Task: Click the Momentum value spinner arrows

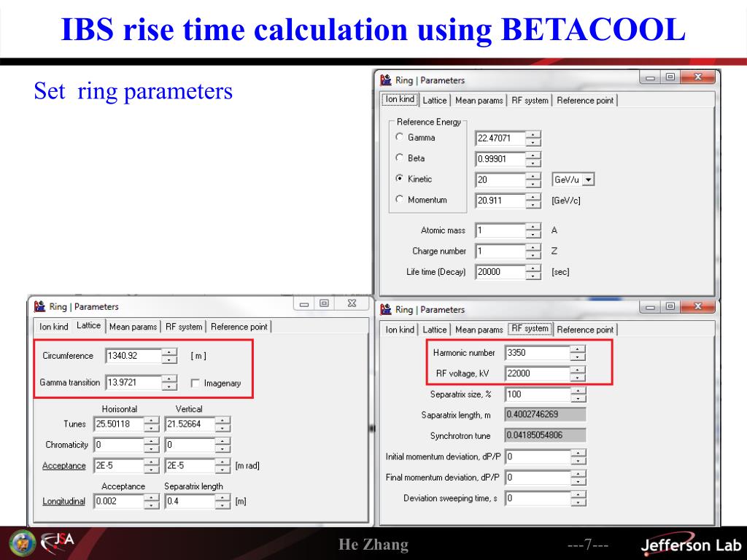Action: [x=533, y=201]
